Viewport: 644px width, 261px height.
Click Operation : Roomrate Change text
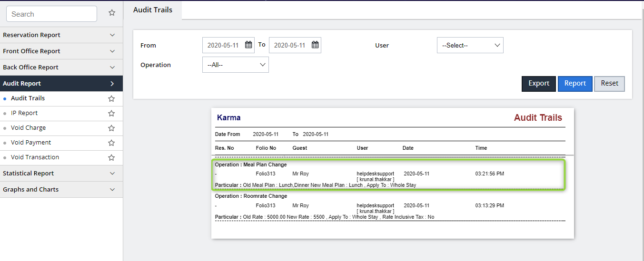pos(251,196)
